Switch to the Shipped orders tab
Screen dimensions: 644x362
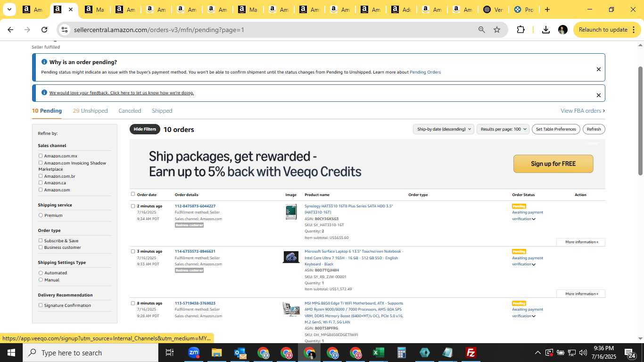tap(162, 111)
